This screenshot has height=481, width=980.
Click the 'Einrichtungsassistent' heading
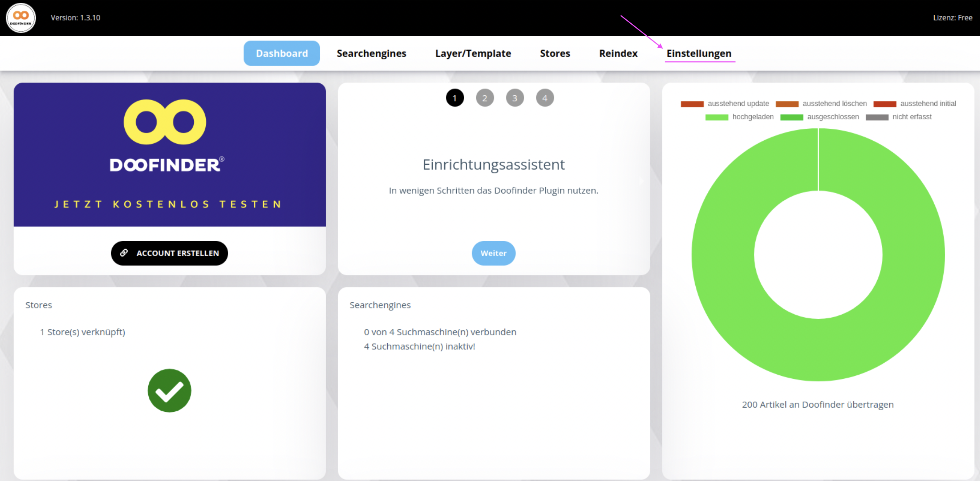[493, 165]
